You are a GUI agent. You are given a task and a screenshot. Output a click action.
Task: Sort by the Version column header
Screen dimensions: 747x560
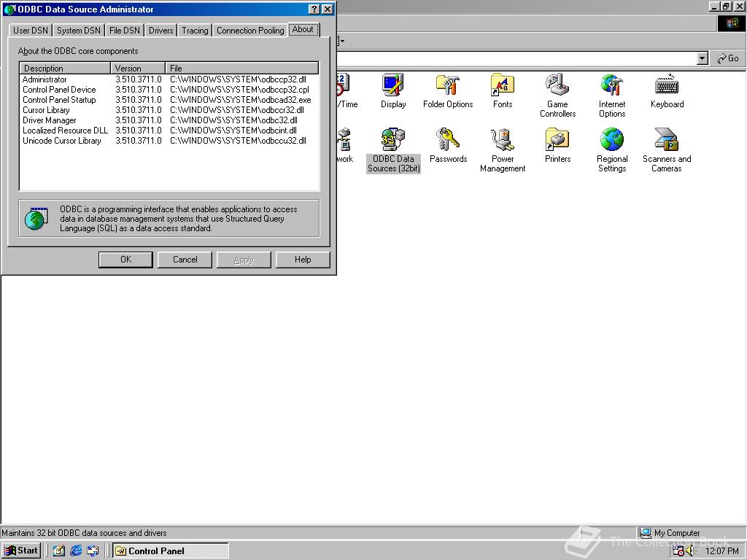pos(138,68)
